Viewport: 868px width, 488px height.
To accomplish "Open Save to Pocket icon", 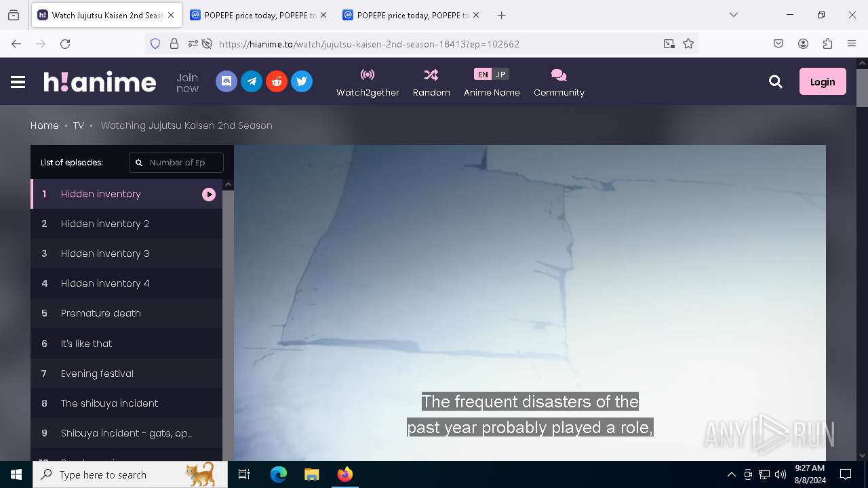I will coord(778,43).
